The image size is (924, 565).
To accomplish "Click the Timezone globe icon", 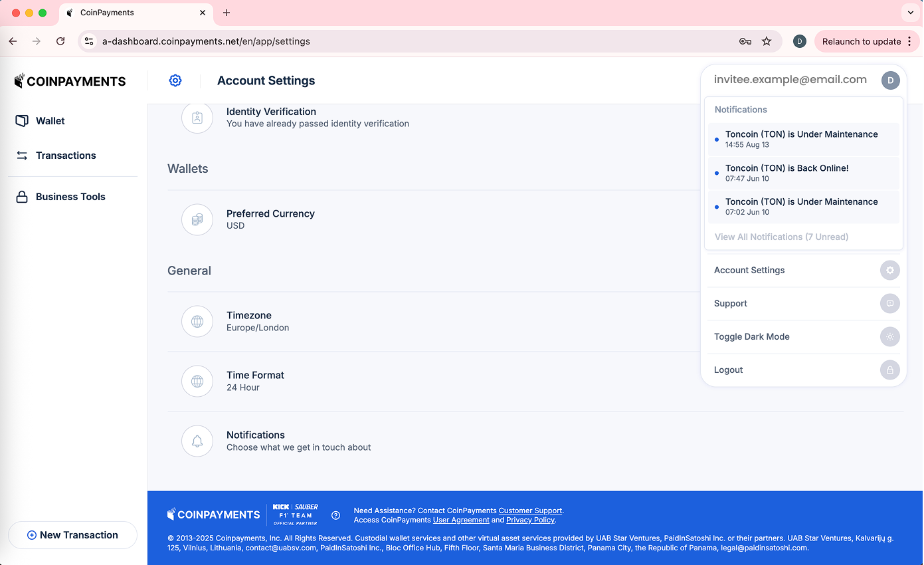I will click(x=197, y=322).
